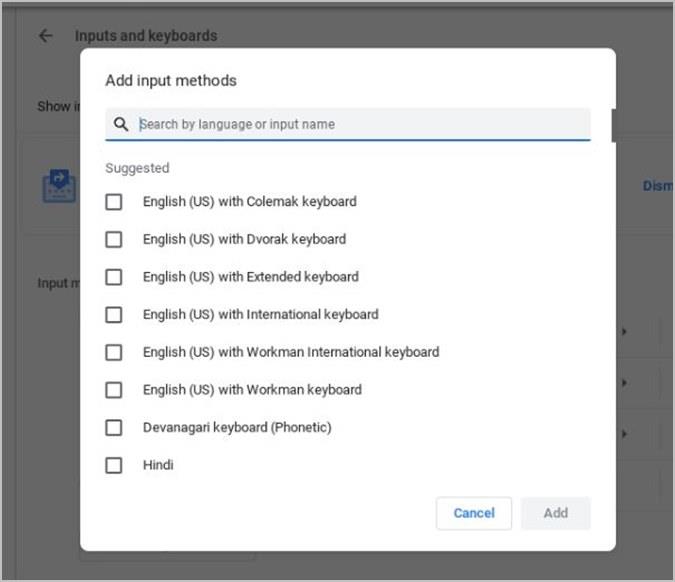Screen dimensions: 675x582
Task: Click the keyboard shortcut icon behind the dialog
Action: pos(59,186)
